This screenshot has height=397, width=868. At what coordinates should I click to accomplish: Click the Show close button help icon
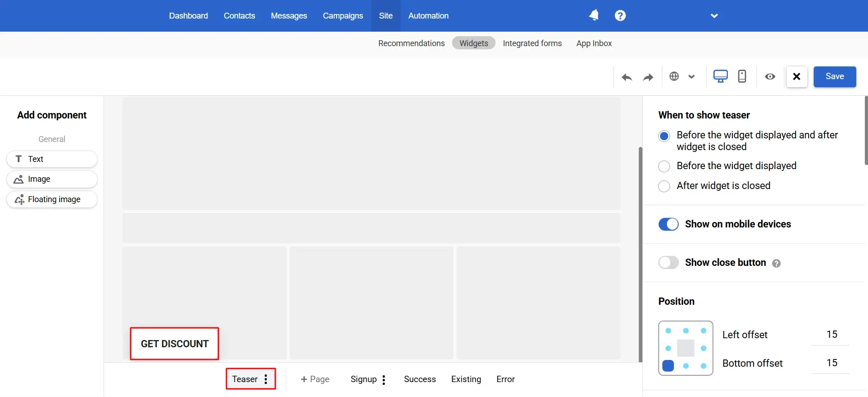pyautogui.click(x=776, y=263)
